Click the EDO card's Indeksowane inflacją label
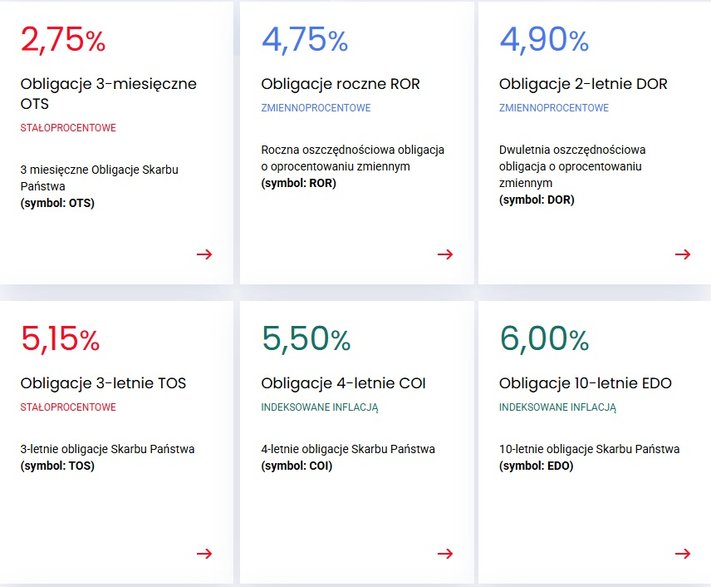Image resolution: width=711 pixels, height=587 pixels. (557, 407)
